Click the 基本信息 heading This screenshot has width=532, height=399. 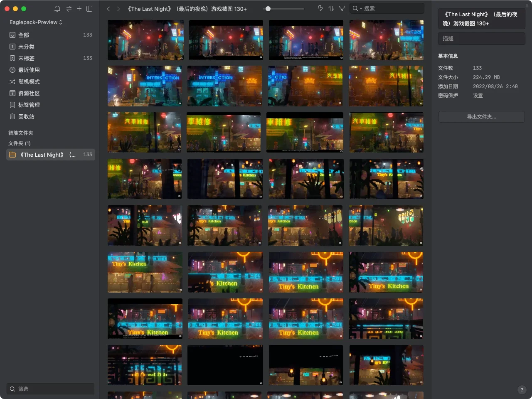pos(448,56)
